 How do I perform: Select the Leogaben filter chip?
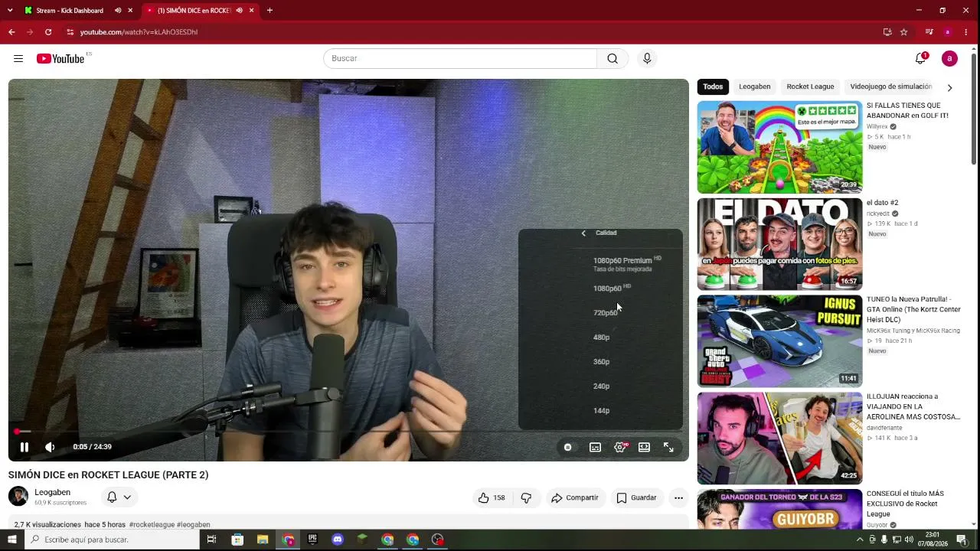755,87
